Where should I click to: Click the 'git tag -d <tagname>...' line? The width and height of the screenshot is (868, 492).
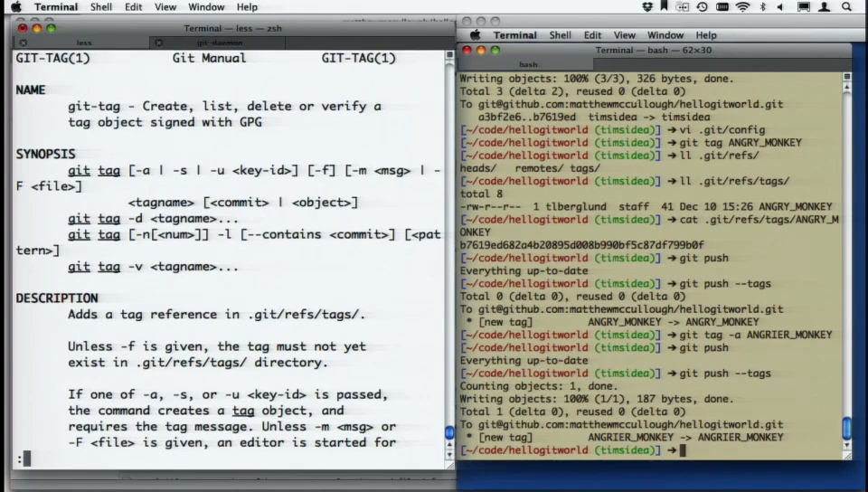click(x=154, y=218)
